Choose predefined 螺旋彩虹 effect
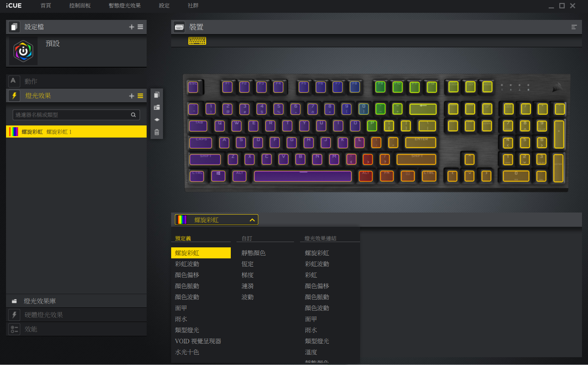 pyautogui.click(x=201, y=253)
